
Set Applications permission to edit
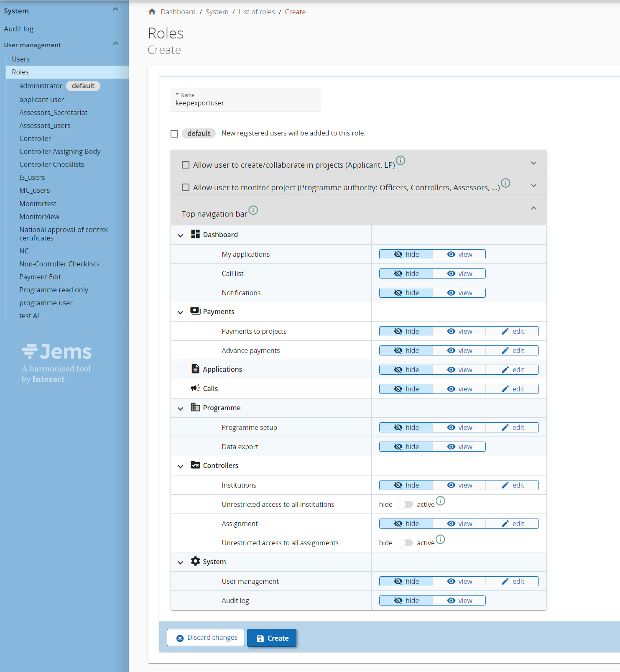(513, 370)
